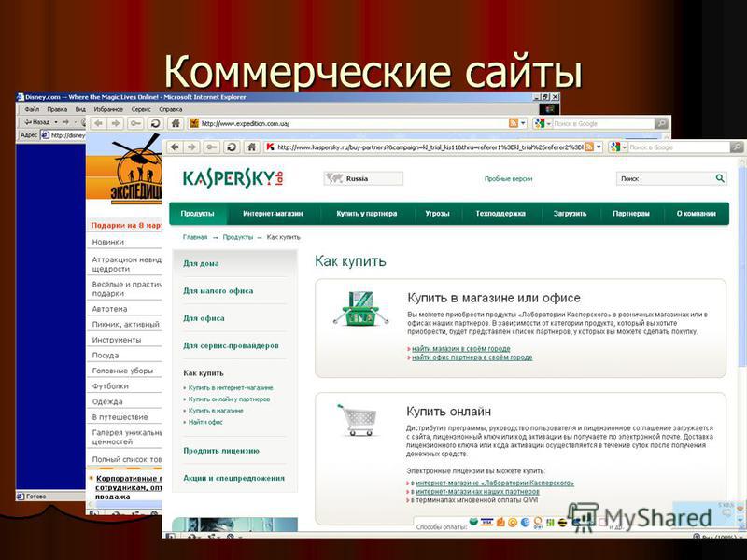Click Kaspersky site Поиск field

[x=665, y=178]
